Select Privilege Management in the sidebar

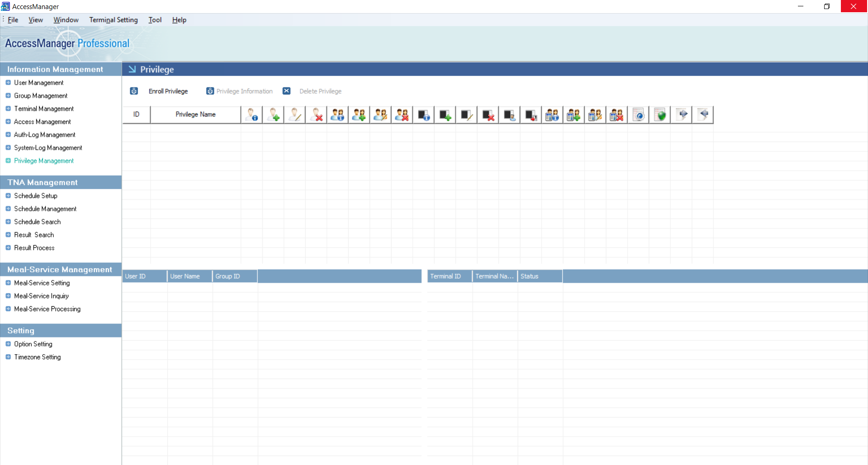coord(44,161)
